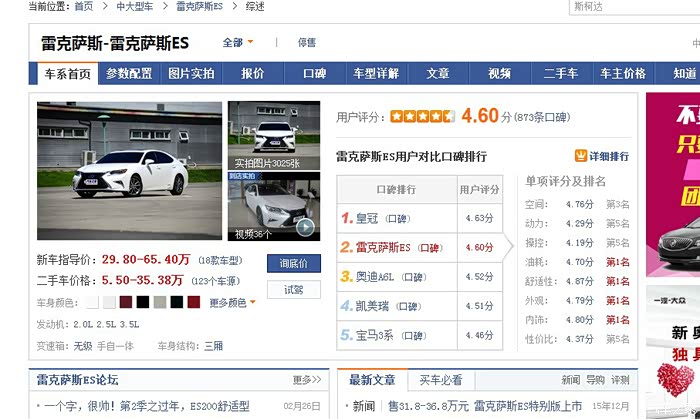Click the 3.5L engine link
The image size is (700, 419).
click(129, 324)
